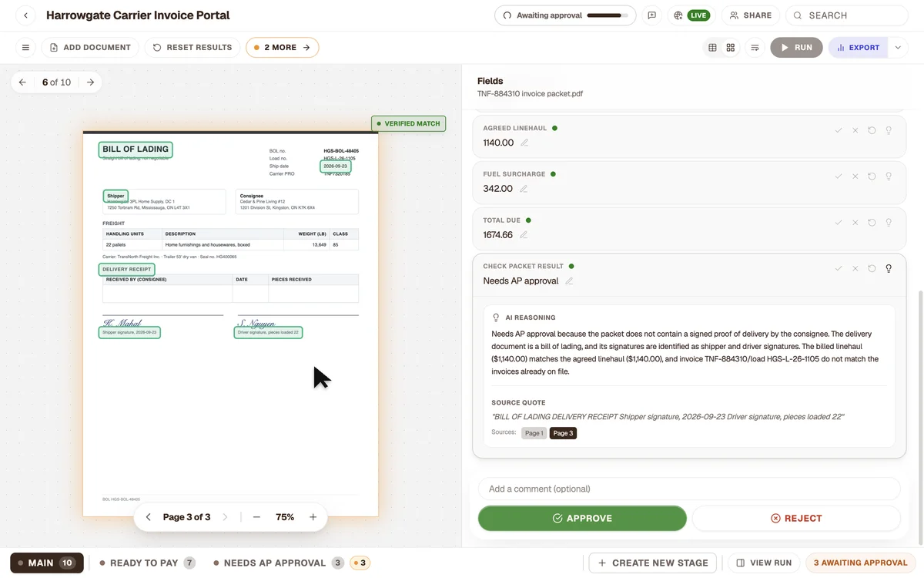Run the extraction with Run button
924x578 pixels.
pyautogui.click(x=796, y=48)
